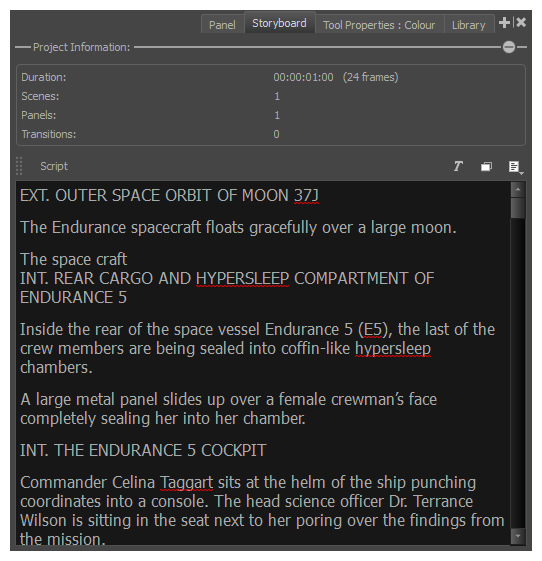542x561 pixels.
Task: Click the dotted drag handle beside Script
Action: pyautogui.click(x=19, y=166)
